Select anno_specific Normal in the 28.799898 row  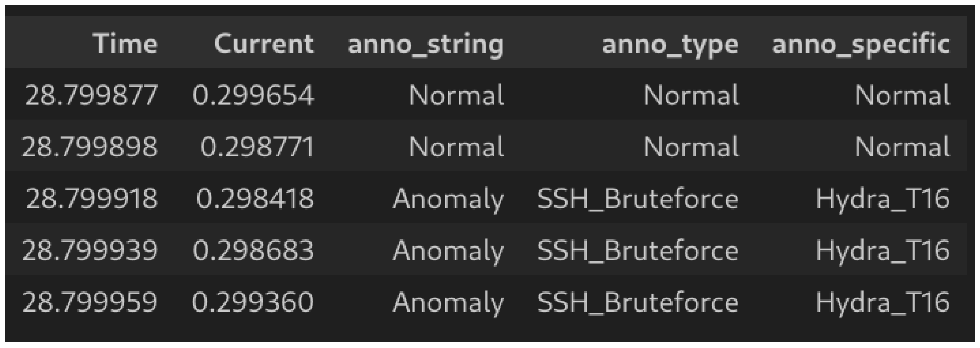902,147
